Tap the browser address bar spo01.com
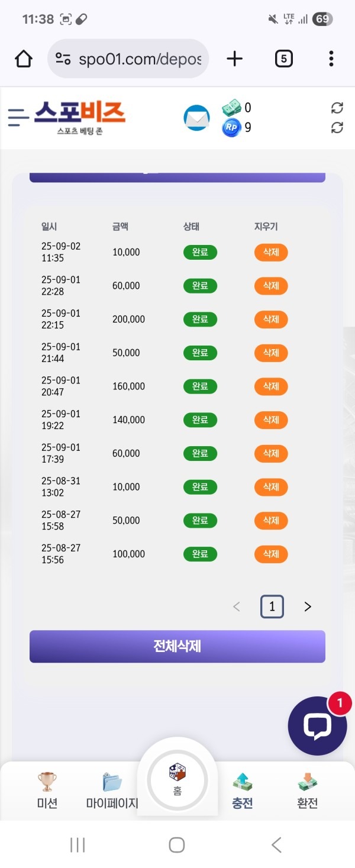The image size is (355, 868). pos(128,59)
